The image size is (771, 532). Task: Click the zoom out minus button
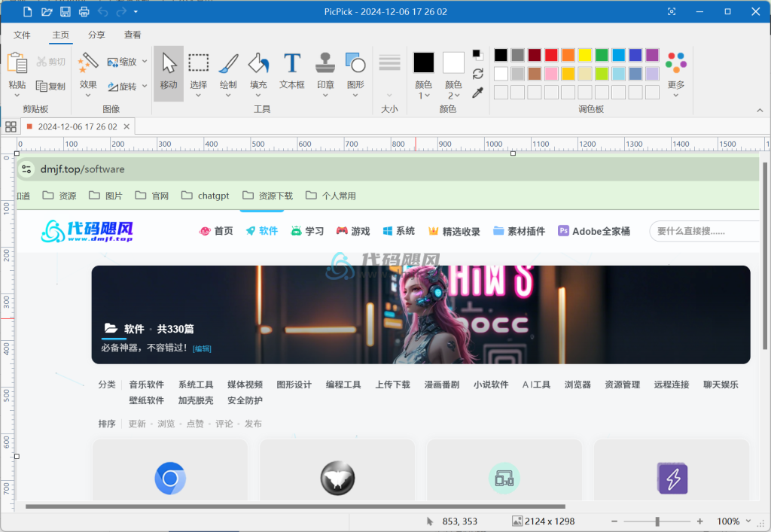[x=614, y=521]
